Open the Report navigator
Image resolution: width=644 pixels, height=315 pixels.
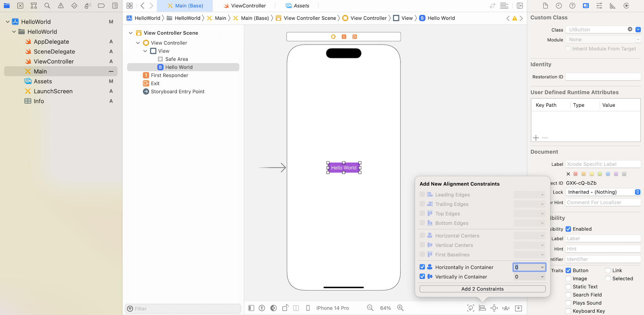click(115, 5)
